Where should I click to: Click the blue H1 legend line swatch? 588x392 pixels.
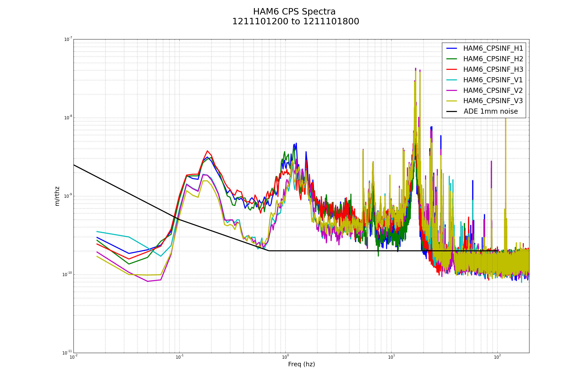pos(452,48)
